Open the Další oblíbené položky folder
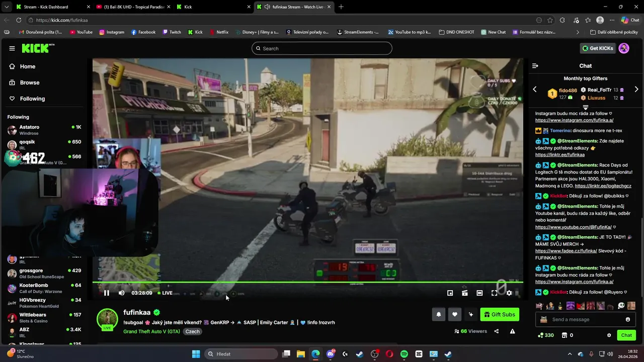The height and width of the screenshot is (362, 644). 614,32
